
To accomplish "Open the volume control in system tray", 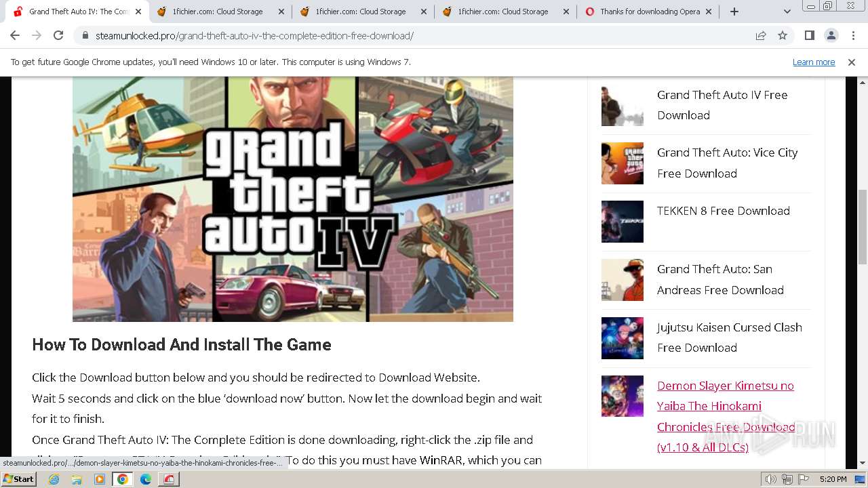I will tap(771, 479).
